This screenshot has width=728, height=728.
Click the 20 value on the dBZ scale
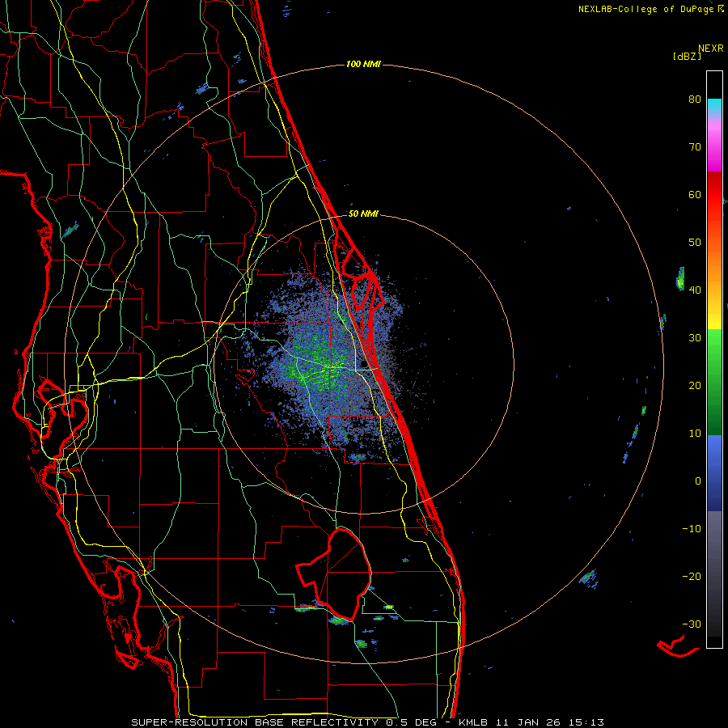695,386
